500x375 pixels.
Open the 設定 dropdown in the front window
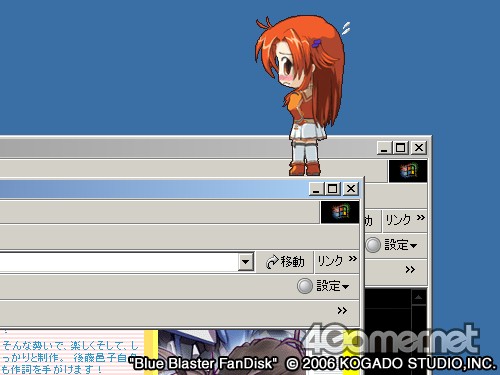(333, 286)
